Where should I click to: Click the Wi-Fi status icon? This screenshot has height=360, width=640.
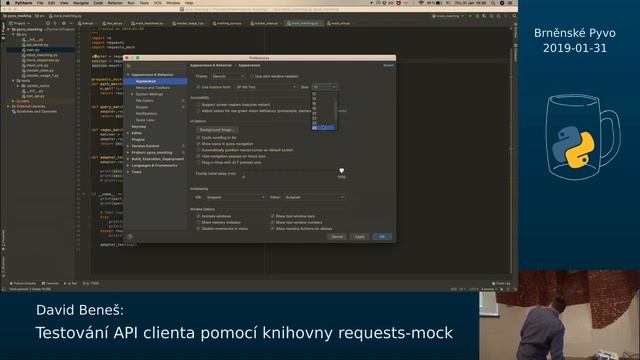coord(421,3)
